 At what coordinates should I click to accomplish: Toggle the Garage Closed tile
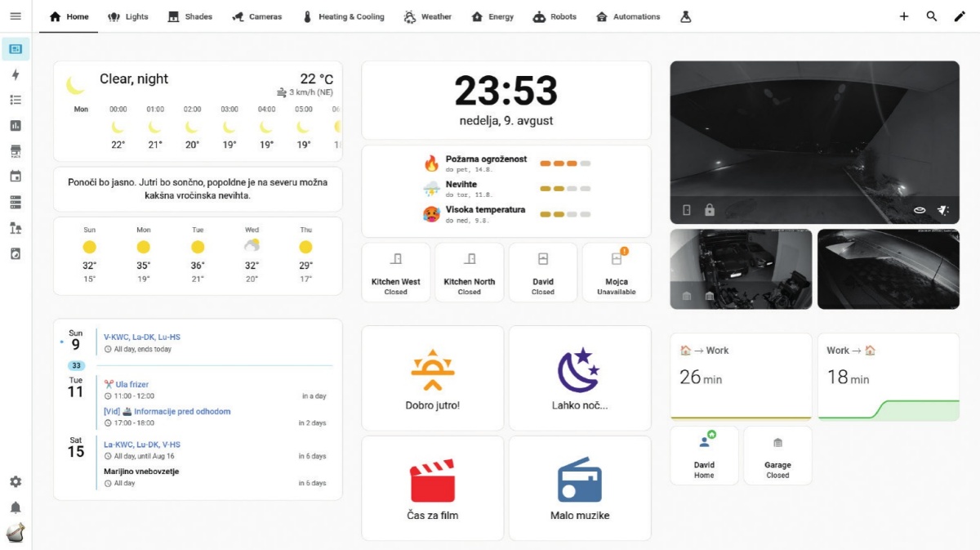(x=777, y=455)
